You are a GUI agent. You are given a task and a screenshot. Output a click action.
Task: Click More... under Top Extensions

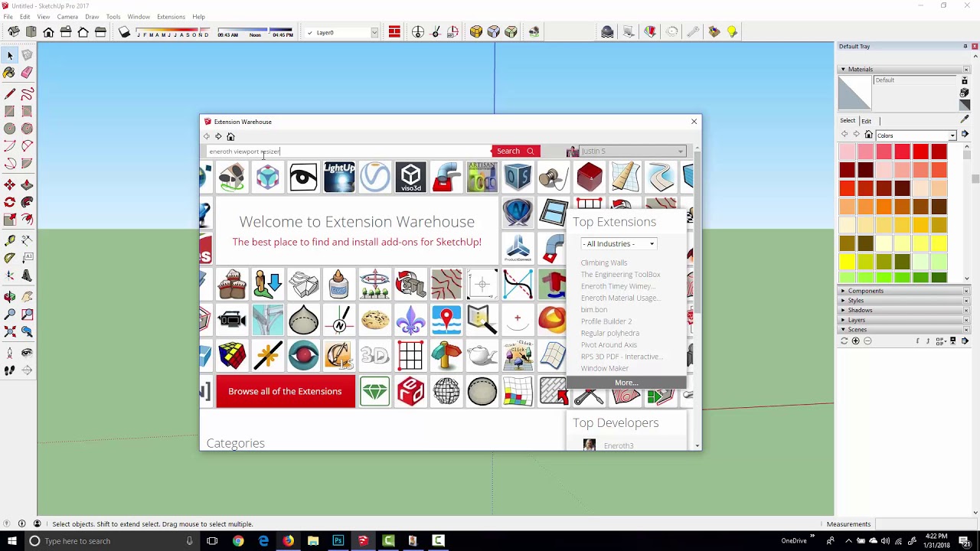point(626,383)
